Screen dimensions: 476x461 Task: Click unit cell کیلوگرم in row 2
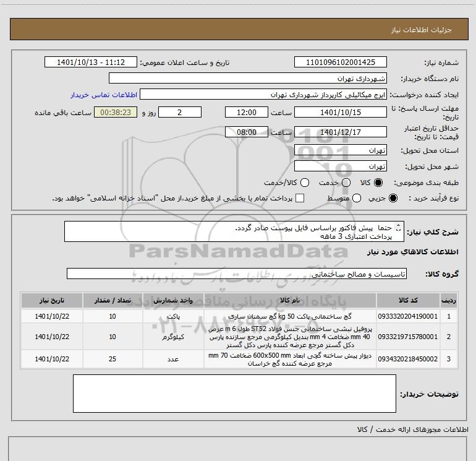[x=173, y=337]
